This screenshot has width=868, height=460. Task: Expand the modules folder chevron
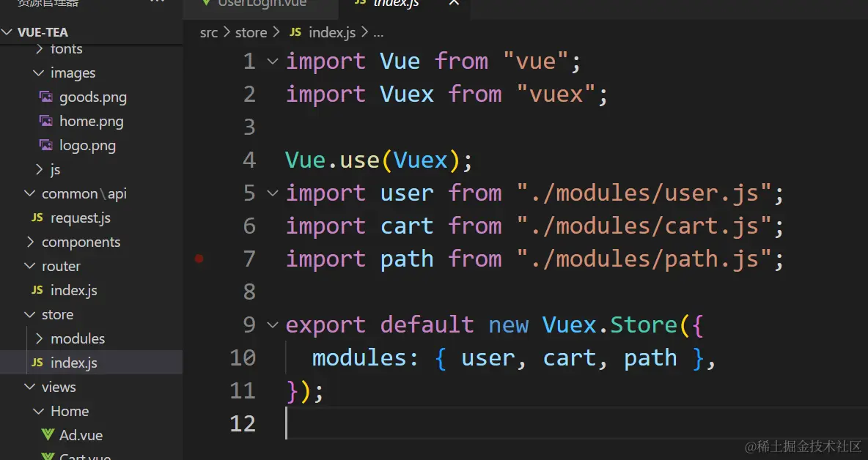38,338
